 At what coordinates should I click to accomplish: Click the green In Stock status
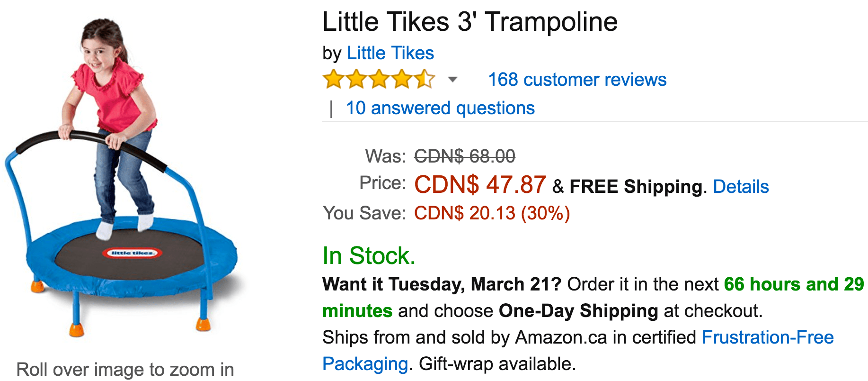369,256
